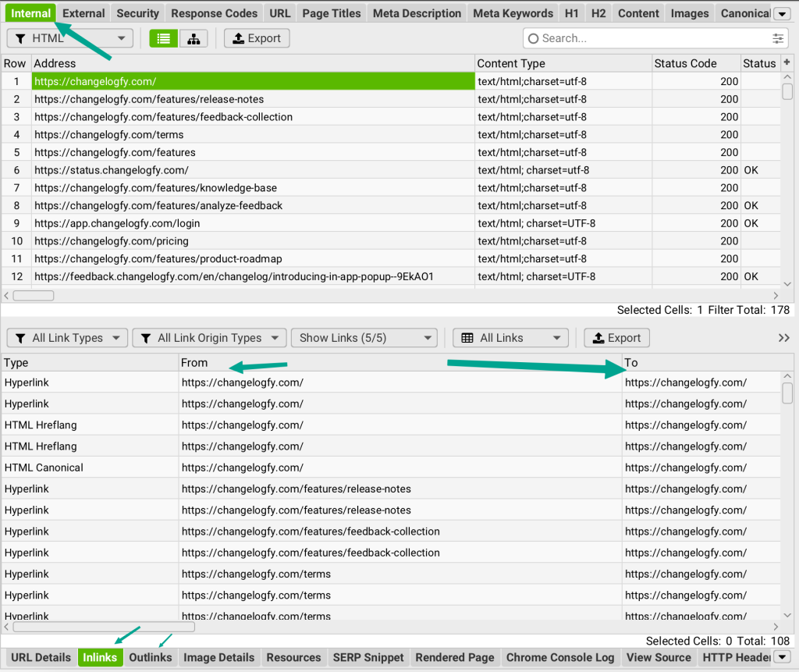Image resolution: width=799 pixels, height=672 pixels.
Task: Sort lower table by From header
Action: click(x=400, y=362)
